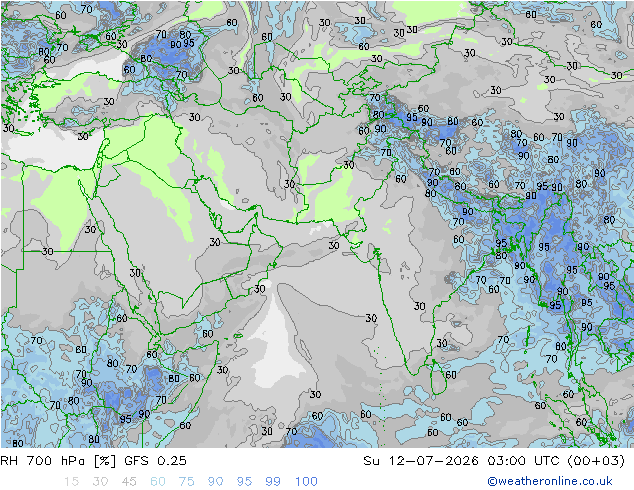Click the legend value 100

coord(306,482)
